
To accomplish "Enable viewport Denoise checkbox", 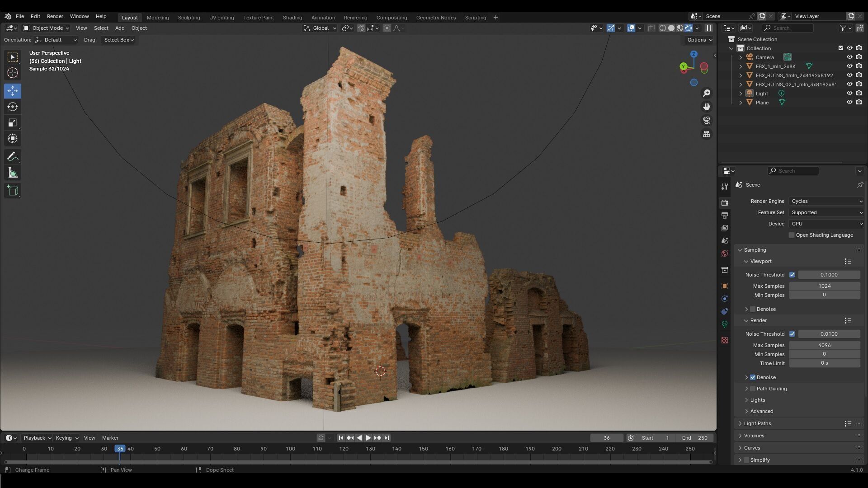I will [x=753, y=309].
